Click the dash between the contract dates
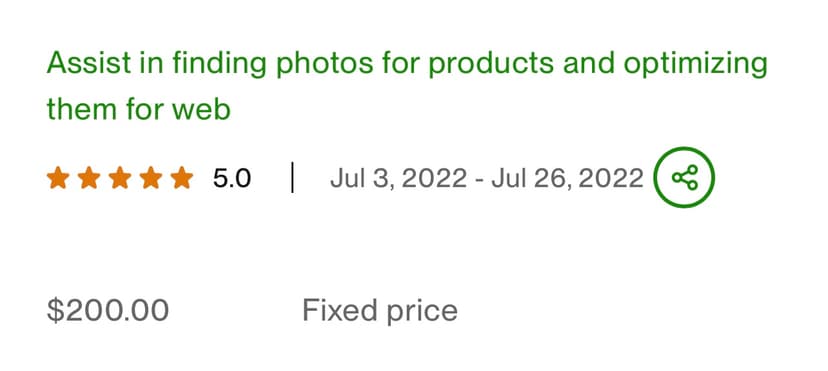The image size is (828, 371). tap(479, 179)
